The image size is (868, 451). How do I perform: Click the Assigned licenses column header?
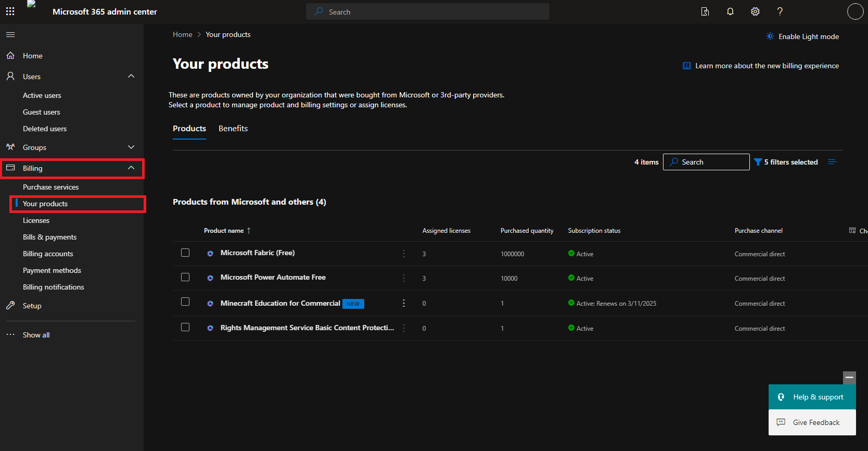(x=446, y=231)
